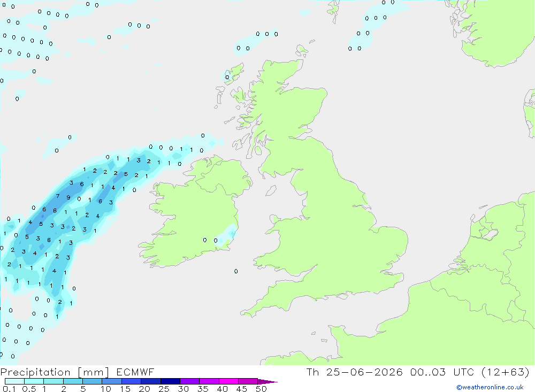
Task: Select the 2–5 mm legend swatch
Action: (73, 381)
